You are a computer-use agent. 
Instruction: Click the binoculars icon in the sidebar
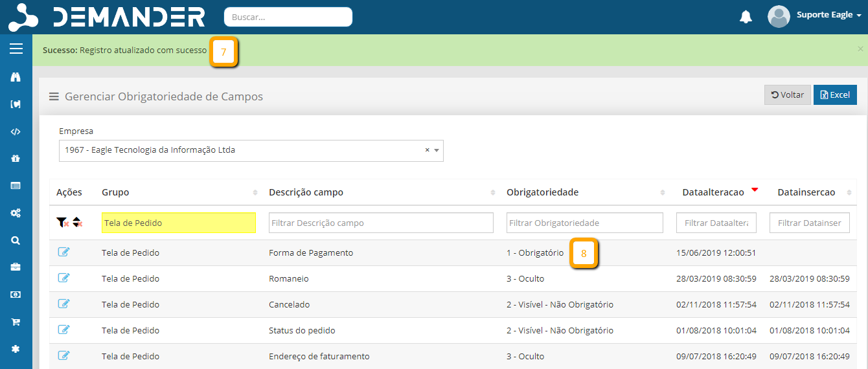[x=16, y=77]
